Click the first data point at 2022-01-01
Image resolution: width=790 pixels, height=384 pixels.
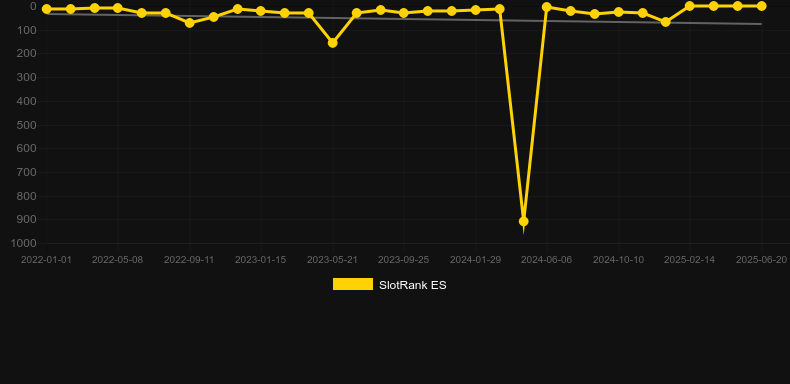click(x=46, y=9)
